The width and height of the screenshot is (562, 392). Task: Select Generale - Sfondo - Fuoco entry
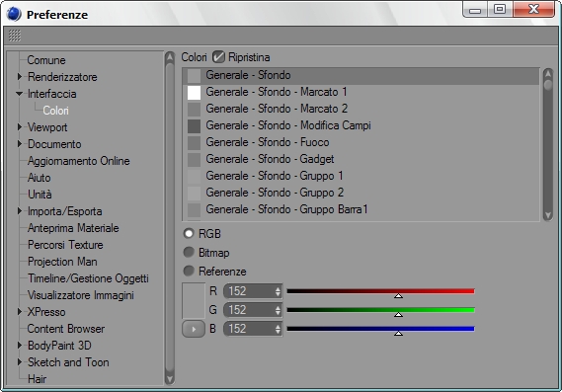(x=361, y=142)
